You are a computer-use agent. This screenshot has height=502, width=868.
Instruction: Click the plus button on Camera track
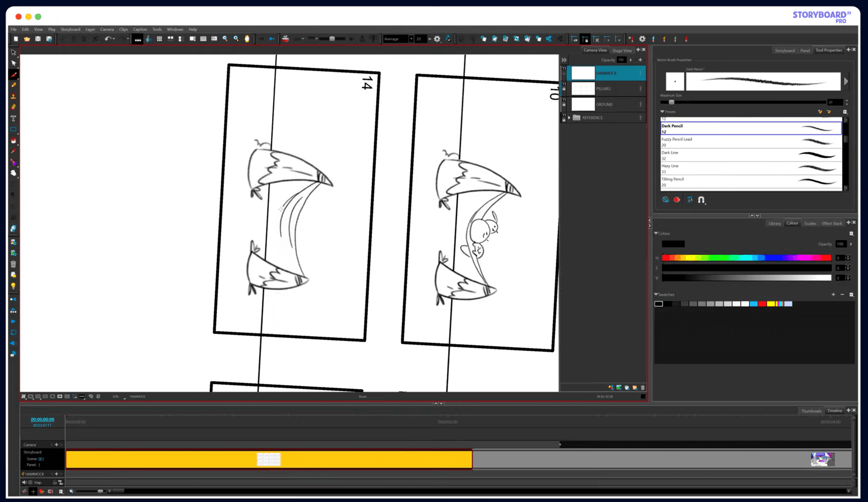(56, 445)
